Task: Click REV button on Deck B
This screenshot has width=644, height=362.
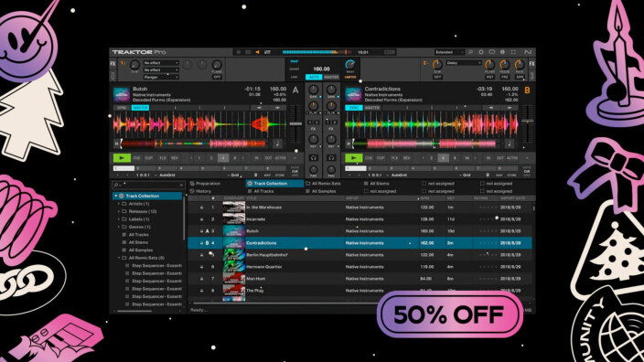Action: [x=406, y=158]
